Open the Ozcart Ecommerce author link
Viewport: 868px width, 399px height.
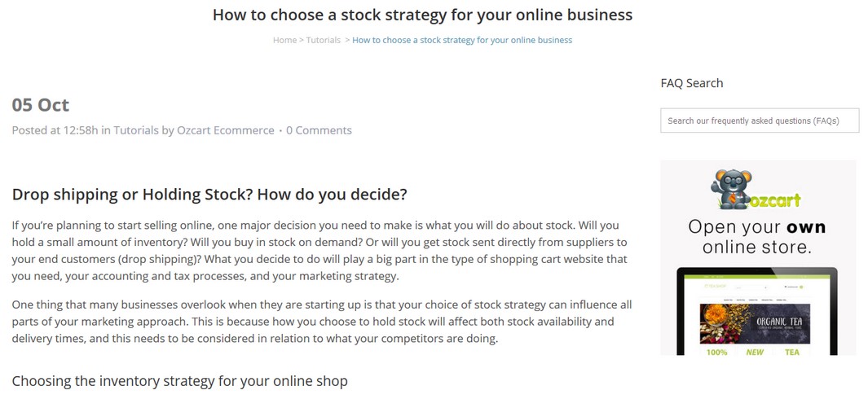225,130
